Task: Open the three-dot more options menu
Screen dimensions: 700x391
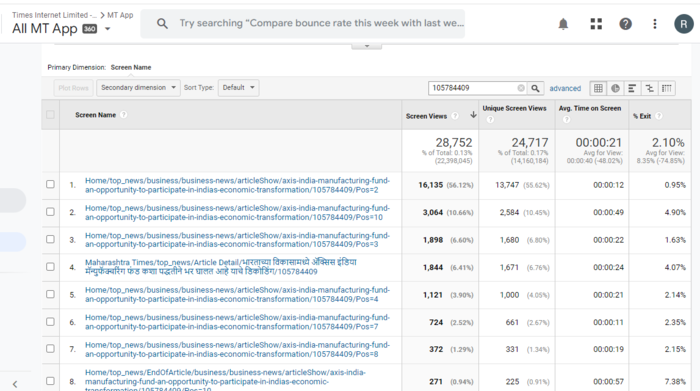Action: (655, 24)
